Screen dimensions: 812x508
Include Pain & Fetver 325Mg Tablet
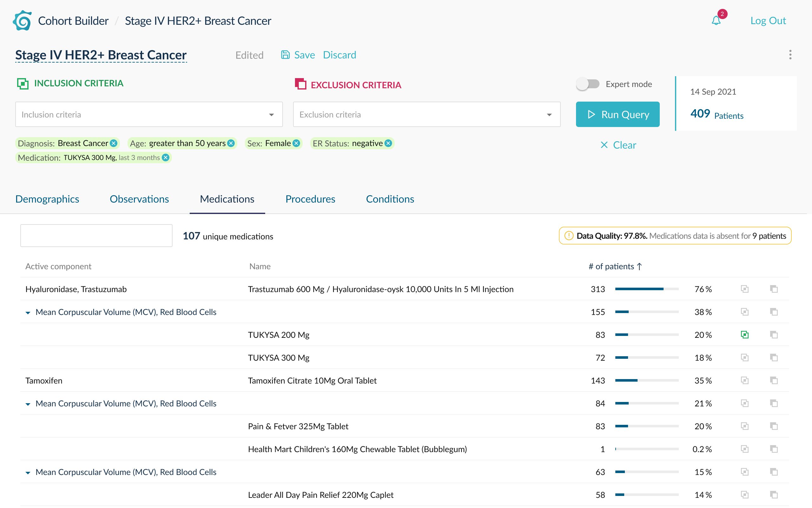tap(744, 426)
